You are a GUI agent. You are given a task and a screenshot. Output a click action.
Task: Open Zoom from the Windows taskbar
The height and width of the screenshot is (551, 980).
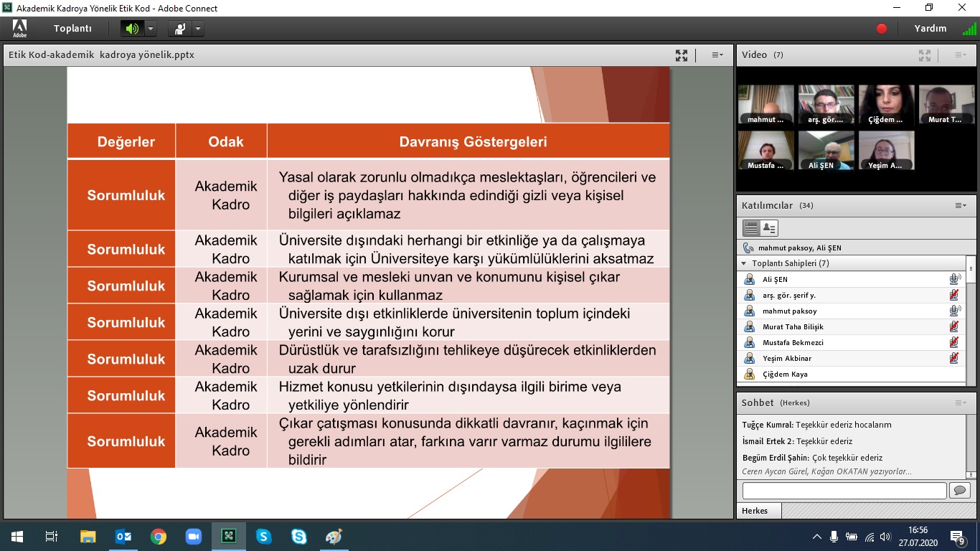coord(193,537)
